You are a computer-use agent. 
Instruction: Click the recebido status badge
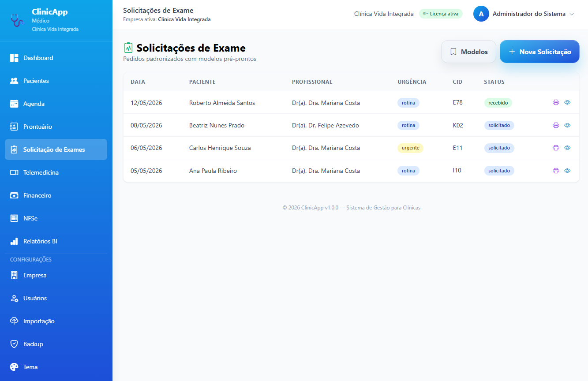pyautogui.click(x=498, y=102)
